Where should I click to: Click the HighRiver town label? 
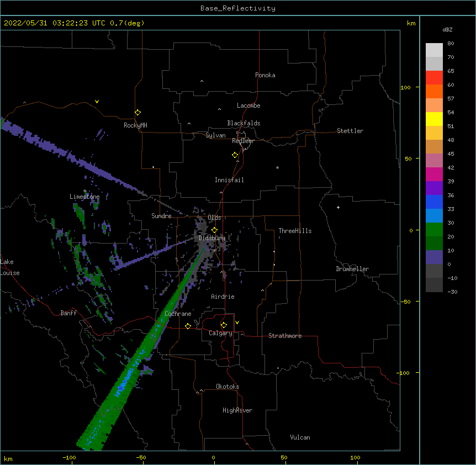pos(237,410)
